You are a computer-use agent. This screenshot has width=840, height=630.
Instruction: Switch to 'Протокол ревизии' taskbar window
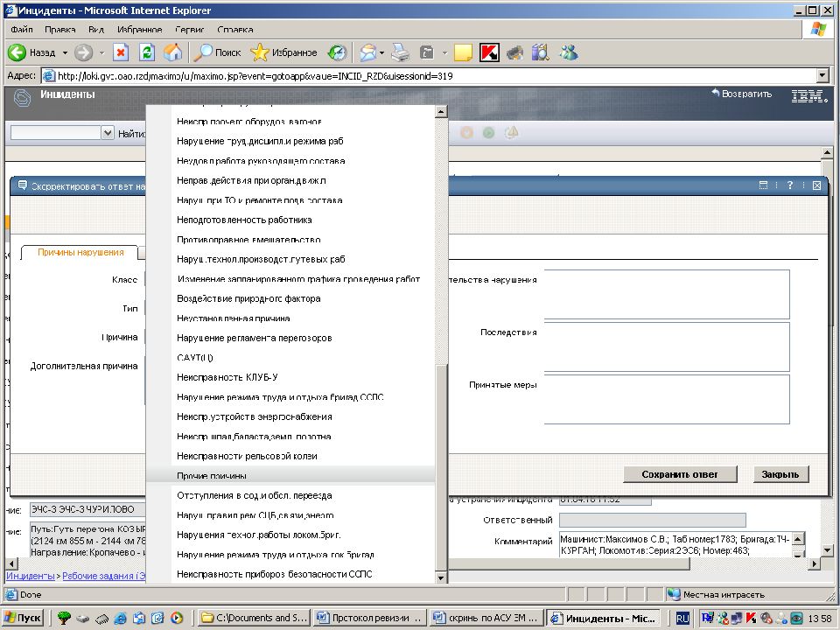pos(369,618)
